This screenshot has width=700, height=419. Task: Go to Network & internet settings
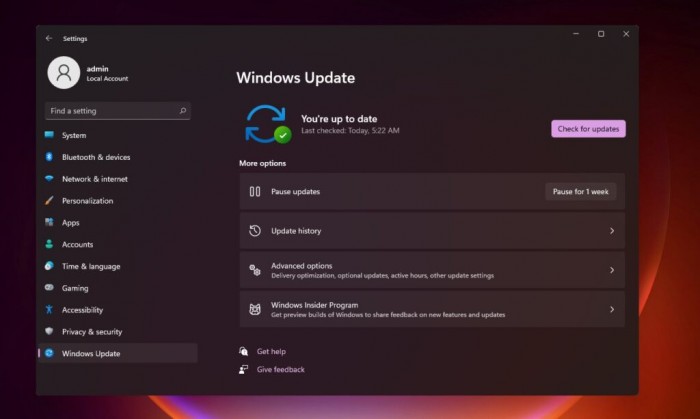point(118,179)
